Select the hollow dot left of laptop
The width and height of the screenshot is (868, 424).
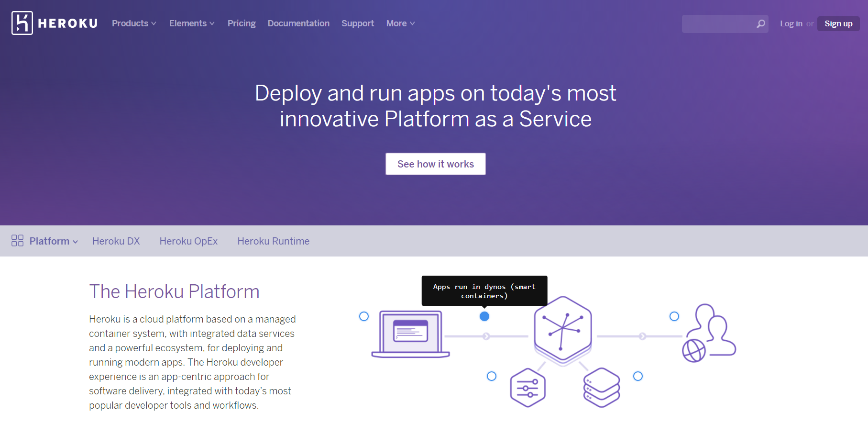(x=364, y=316)
